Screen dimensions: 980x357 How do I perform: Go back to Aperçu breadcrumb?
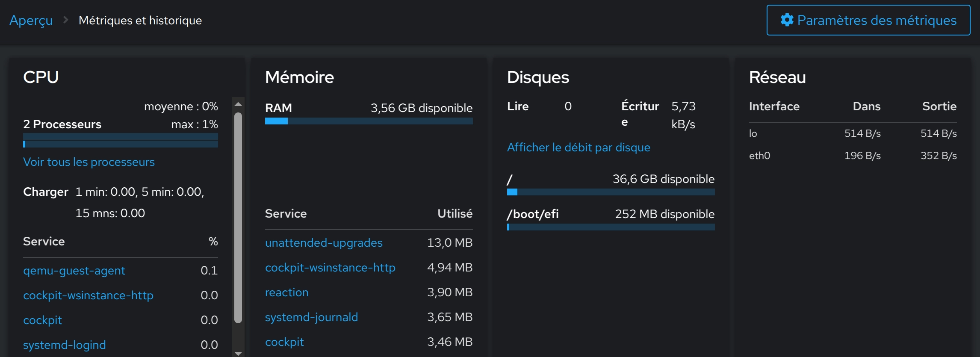(31, 20)
